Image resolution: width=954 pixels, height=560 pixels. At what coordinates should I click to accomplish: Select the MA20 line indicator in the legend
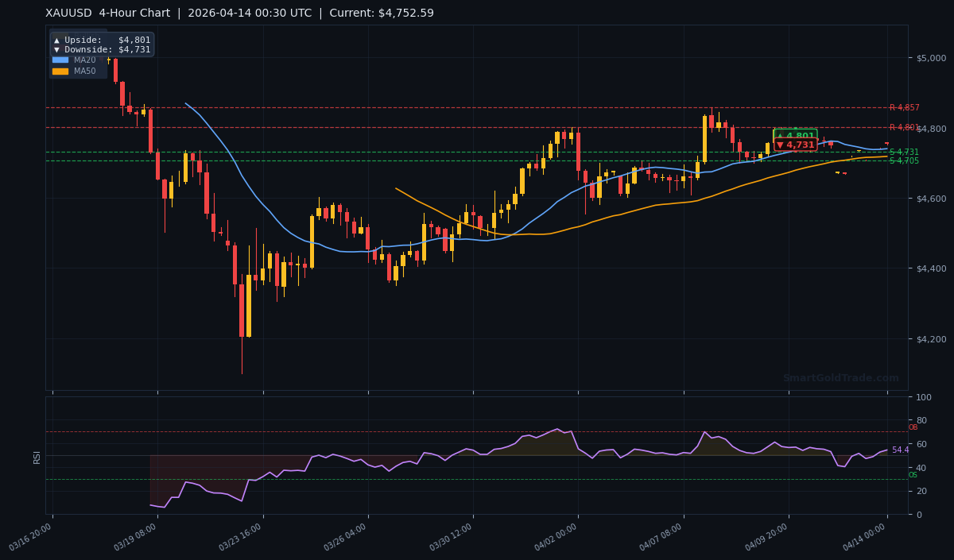(84, 59)
